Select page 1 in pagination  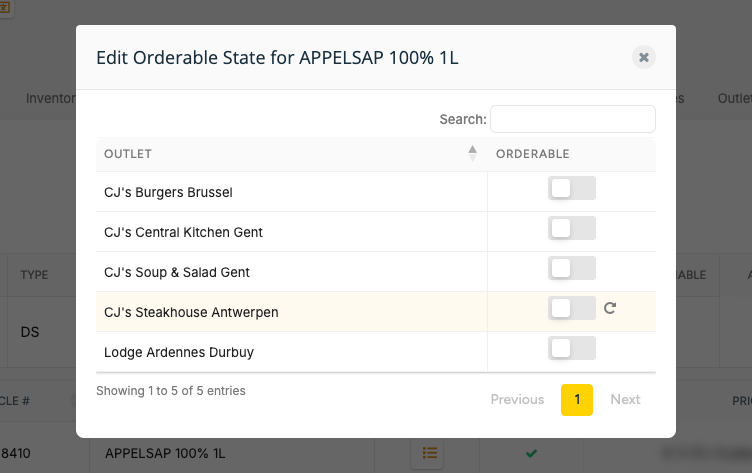577,400
